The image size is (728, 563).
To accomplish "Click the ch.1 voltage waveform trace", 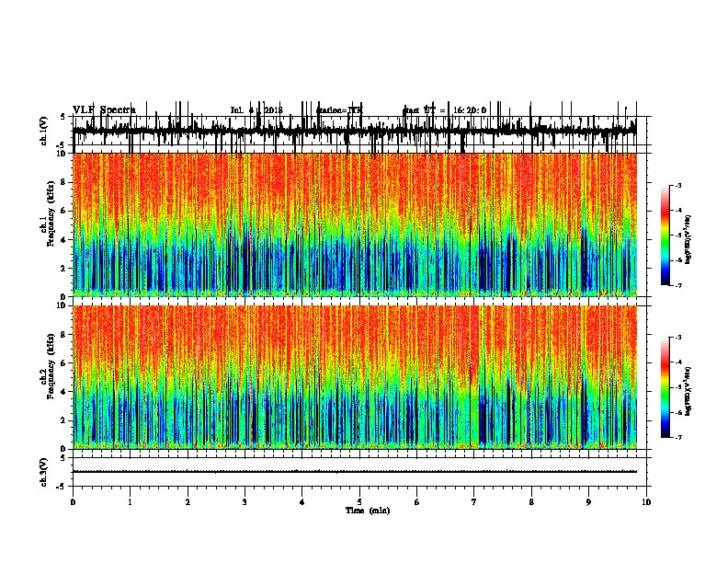I will [x=355, y=131].
